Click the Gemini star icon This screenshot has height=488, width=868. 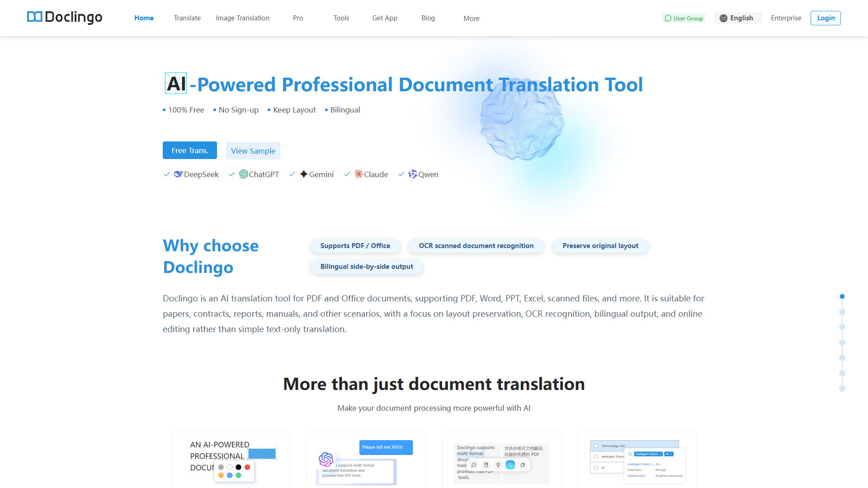[x=304, y=174]
